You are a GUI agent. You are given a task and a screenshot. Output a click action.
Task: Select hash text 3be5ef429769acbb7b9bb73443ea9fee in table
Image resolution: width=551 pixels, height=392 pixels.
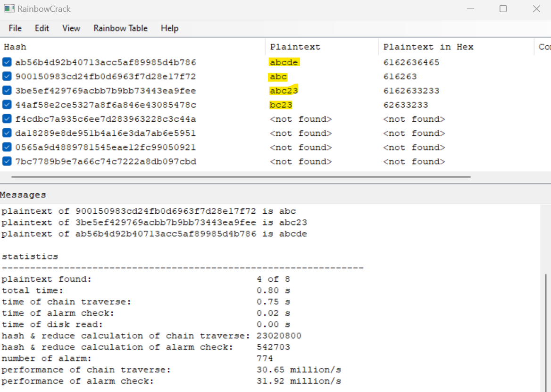click(106, 91)
